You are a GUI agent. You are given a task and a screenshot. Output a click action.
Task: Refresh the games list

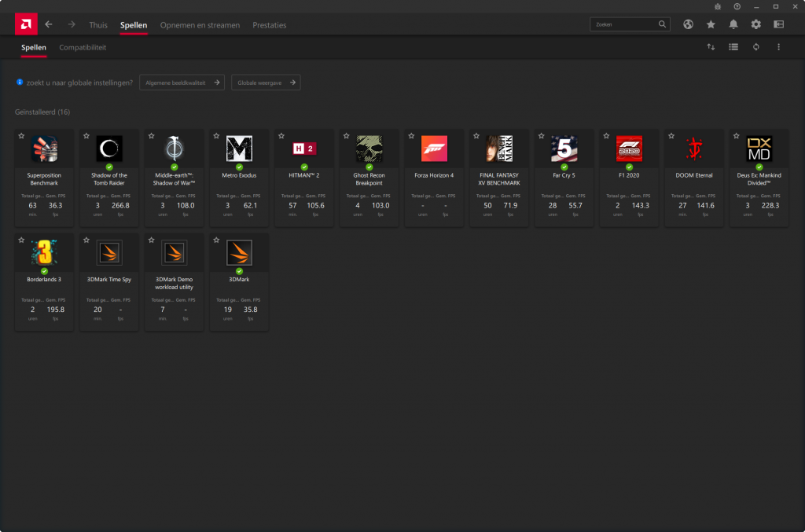755,46
